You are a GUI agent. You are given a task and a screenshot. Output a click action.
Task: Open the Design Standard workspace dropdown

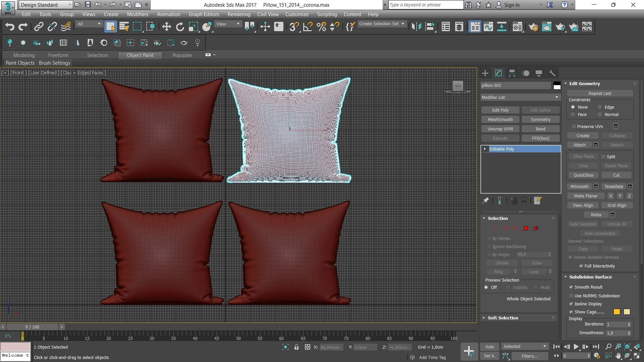coord(46,5)
